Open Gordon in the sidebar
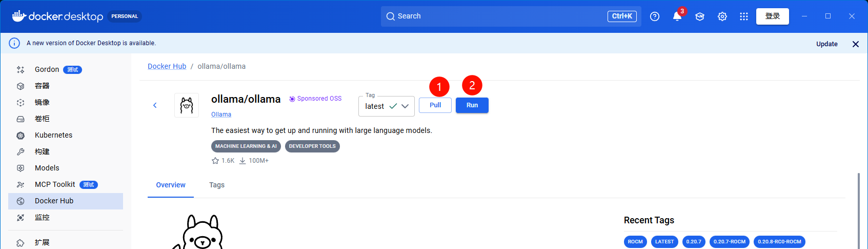This screenshot has width=868, height=249. pos(66,70)
